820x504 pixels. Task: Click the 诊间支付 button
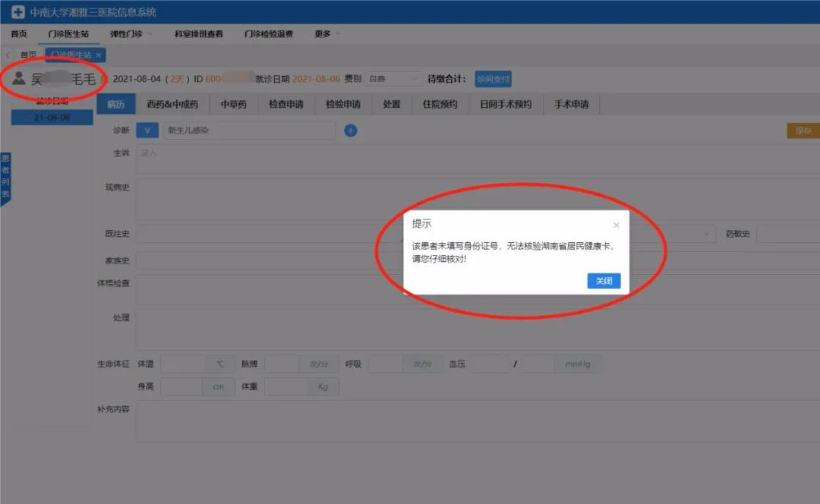[493, 79]
